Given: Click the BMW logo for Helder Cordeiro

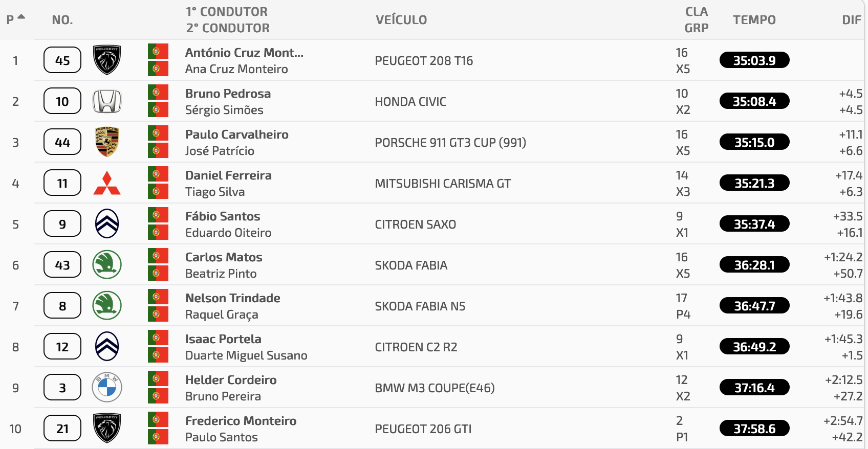Looking at the screenshot, I should click(x=107, y=387).
